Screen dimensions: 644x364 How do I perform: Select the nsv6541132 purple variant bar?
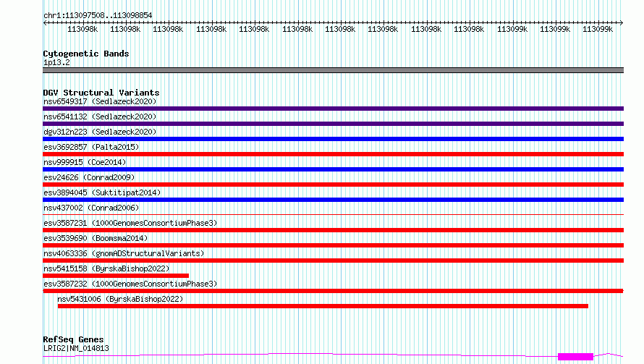pos(333,124)
